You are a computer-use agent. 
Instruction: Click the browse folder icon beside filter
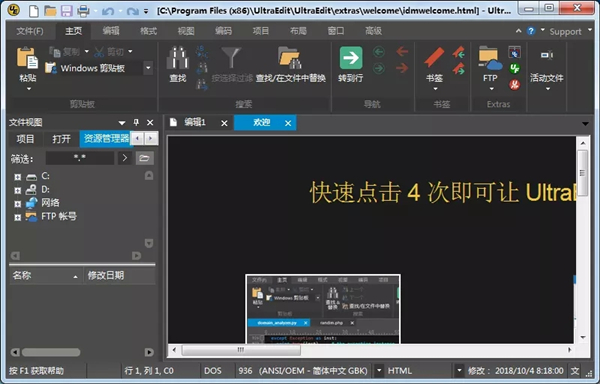coord(145,158)
